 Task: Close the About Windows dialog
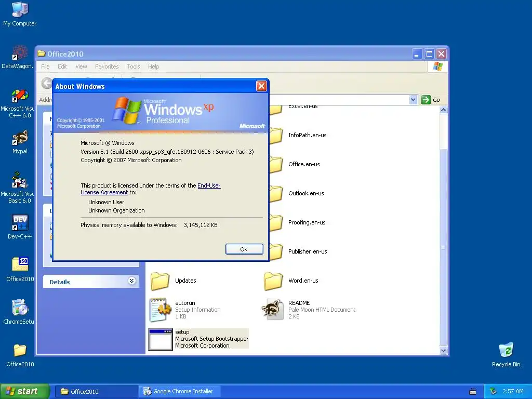[261, 86]
